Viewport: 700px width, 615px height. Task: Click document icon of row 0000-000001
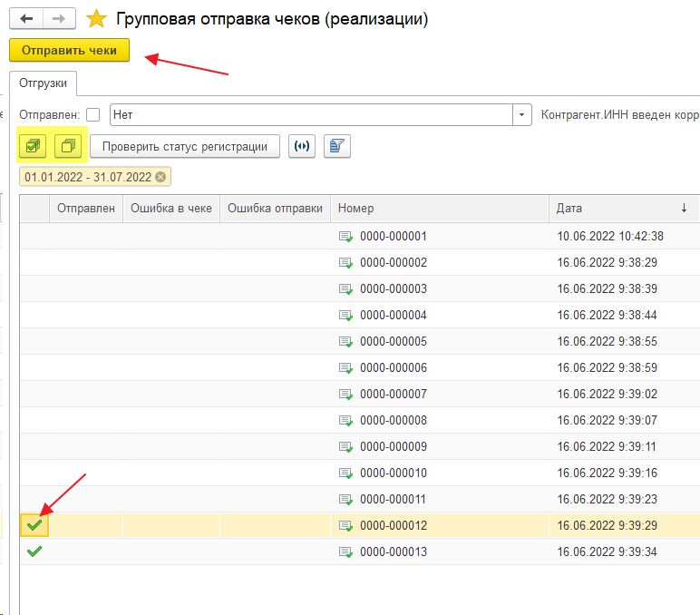click(x=345, y=236)
